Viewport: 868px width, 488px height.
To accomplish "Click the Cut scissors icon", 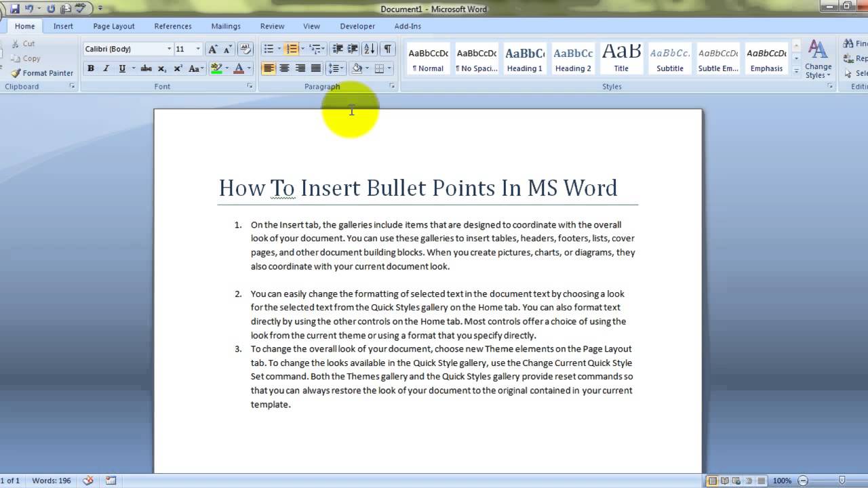I will pyautogui.click(x=16, y=43).
